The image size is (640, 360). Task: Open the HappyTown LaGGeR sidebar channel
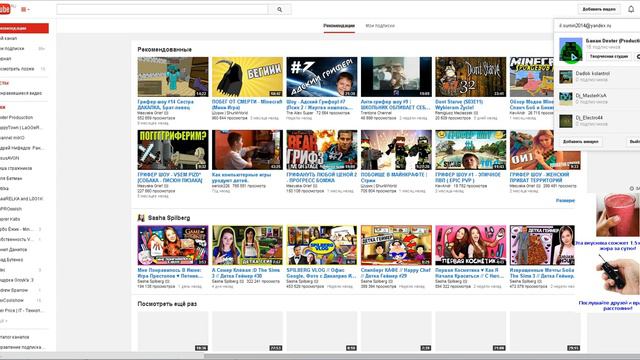21,128
